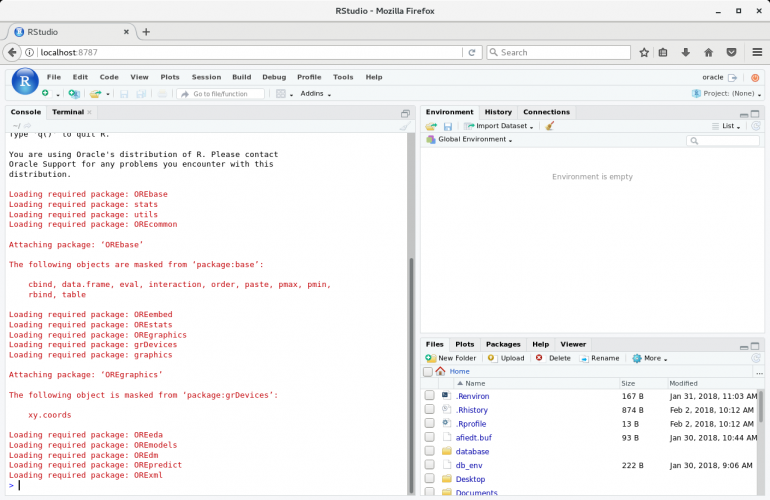Open the database folder link
The height and width of the screenshot is (500, 770).
point(472,451)
